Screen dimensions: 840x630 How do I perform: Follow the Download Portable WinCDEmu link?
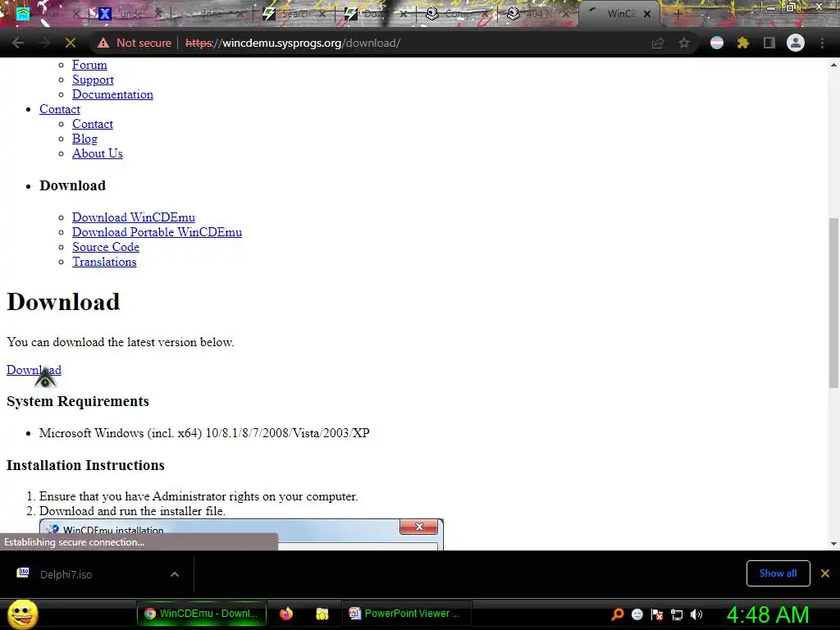(x=157, y=232)
